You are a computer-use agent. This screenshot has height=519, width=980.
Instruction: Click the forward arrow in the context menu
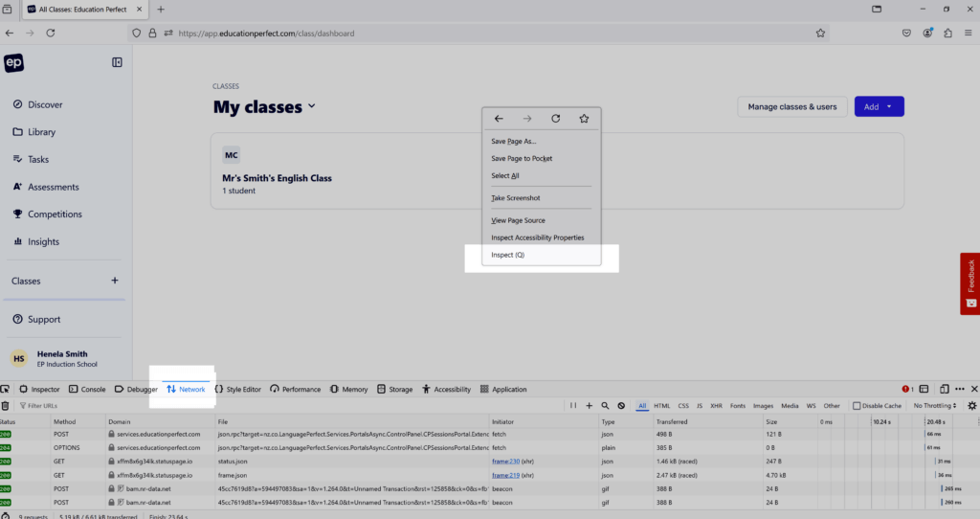(x=527, y=118)
